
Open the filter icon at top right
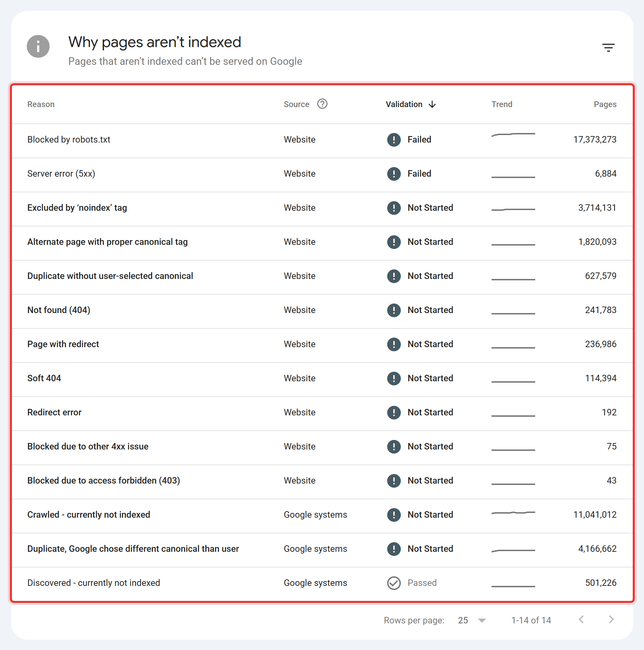point(608,47)
